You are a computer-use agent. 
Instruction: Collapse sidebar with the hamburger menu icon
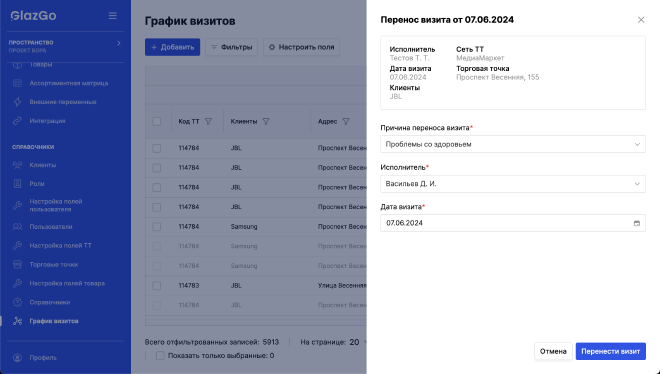(x=112, y=16)
